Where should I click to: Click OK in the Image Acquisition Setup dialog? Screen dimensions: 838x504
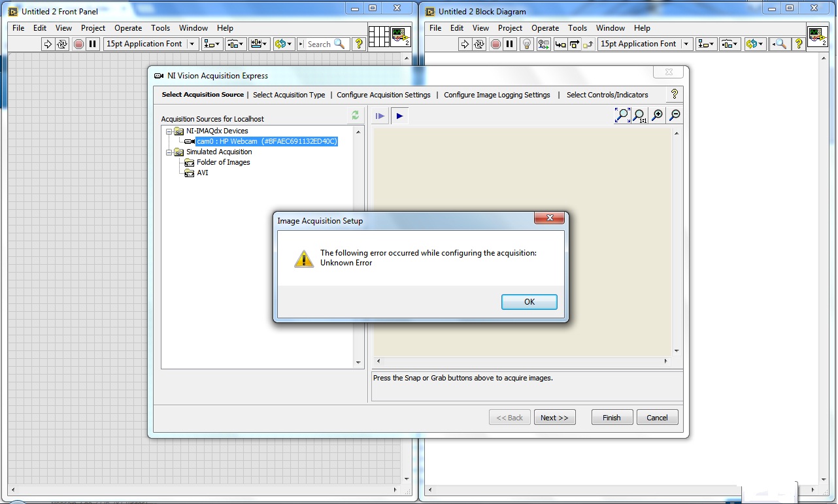click(529, 301)
